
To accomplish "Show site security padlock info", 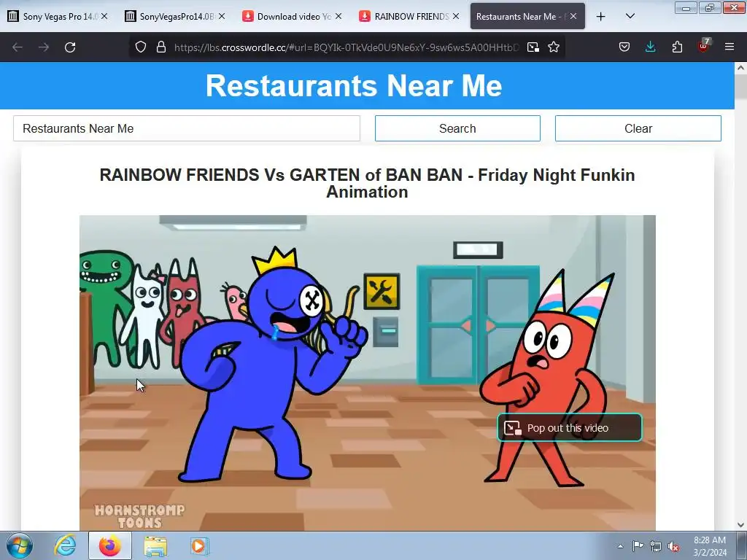I will click(161, 47).
